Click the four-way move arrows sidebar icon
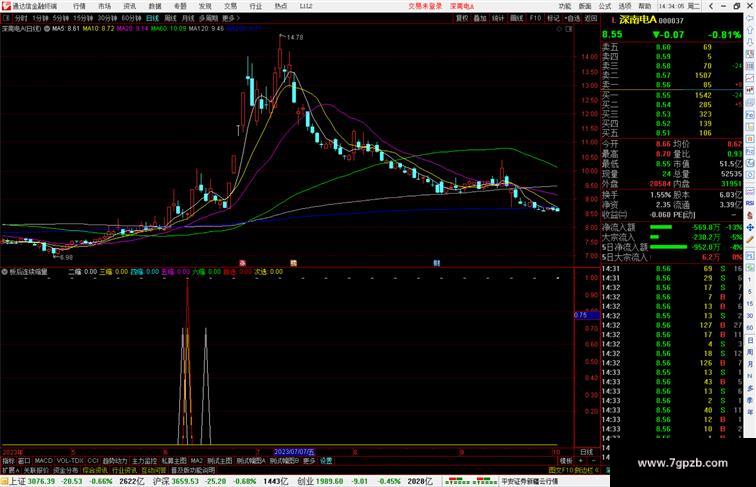Screen dimensions: 756x487 coord(750,228)
